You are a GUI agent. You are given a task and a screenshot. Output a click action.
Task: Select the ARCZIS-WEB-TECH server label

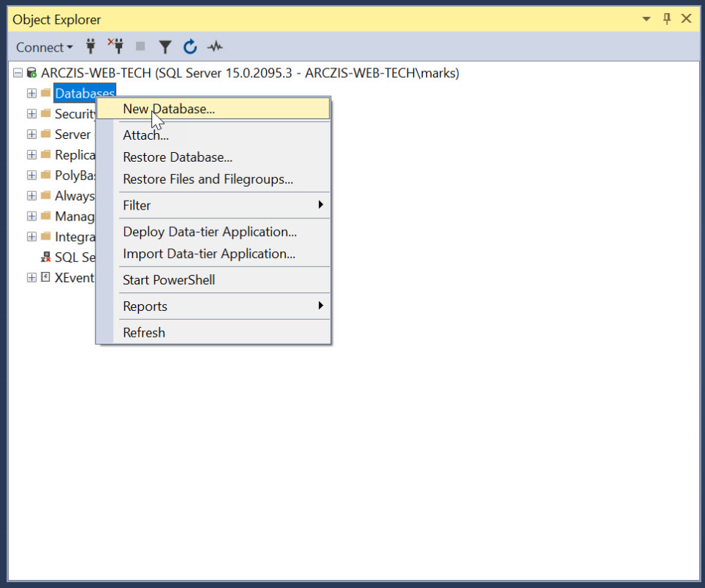coord(250,73)
